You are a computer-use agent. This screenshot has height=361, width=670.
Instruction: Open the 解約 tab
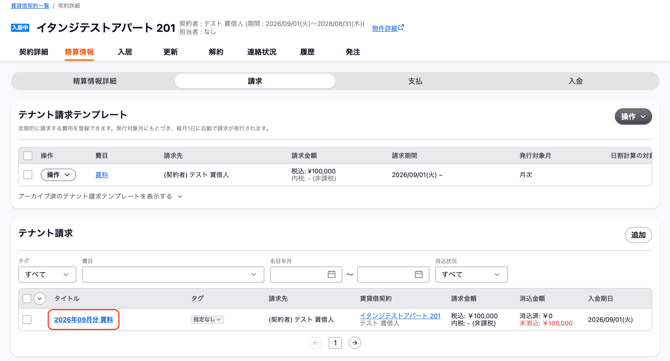(x=216, y=52)
